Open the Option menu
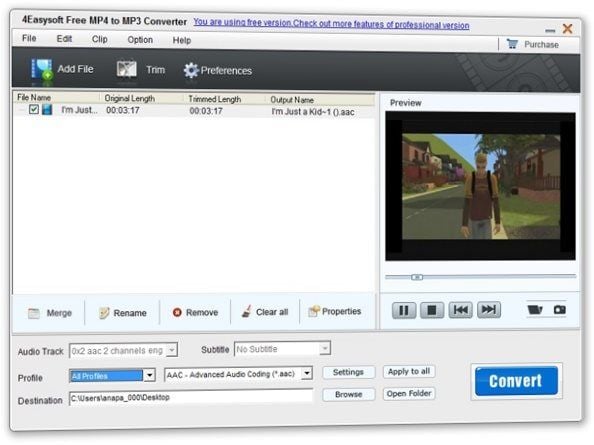Viewport: 594px width, 445px height. (140, 39)
